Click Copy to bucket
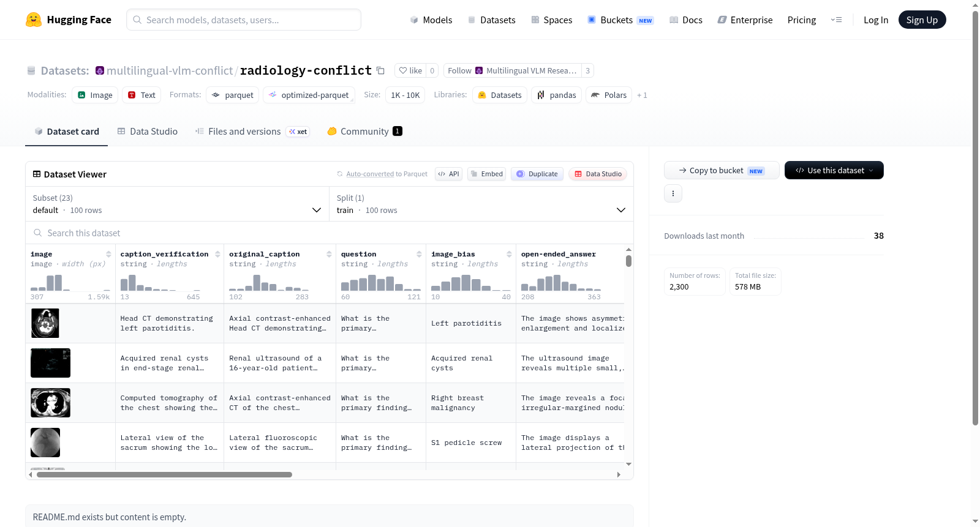The image size is (980, 527). (x=722, y=170)
